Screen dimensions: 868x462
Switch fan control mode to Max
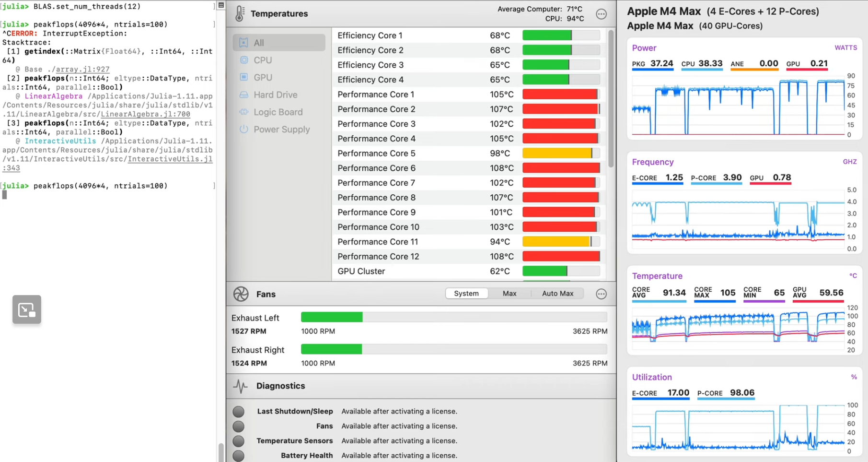tap(509, 294)
